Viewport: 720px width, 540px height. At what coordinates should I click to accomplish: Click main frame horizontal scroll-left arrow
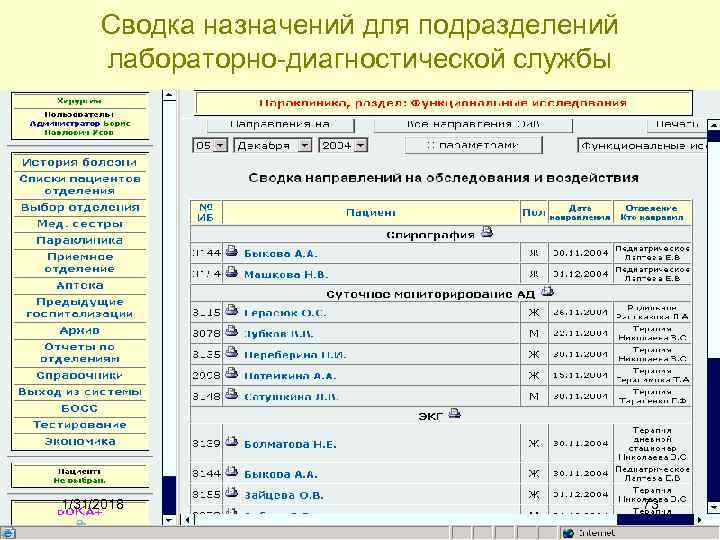(187, 520)
